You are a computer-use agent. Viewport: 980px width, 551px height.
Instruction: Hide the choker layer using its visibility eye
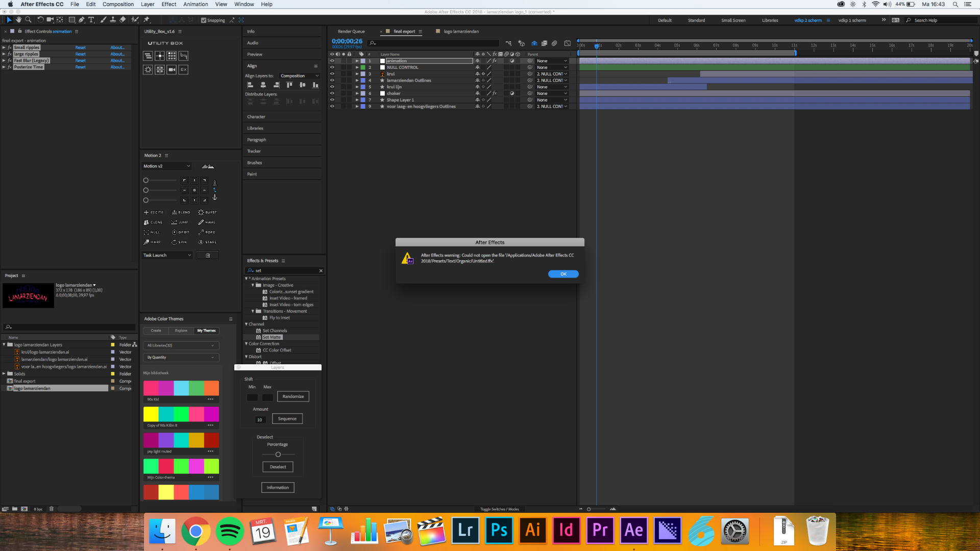332,93
